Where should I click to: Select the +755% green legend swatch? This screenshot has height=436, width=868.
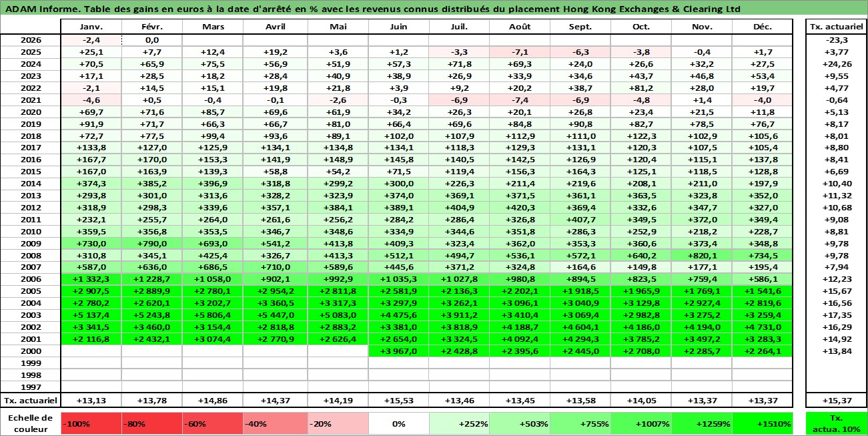[x=580, y=423]
